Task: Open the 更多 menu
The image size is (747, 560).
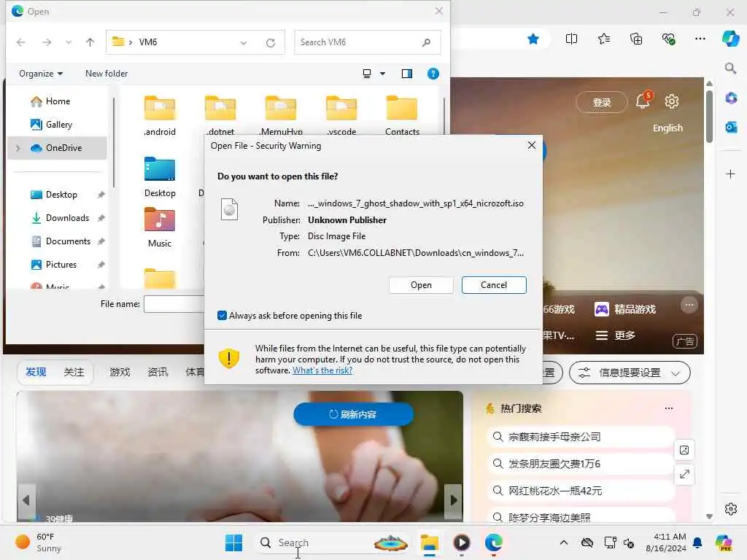Action: [x=616, y=335]
